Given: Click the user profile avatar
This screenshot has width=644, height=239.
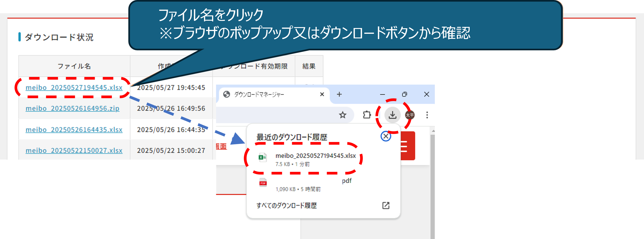Looking at the screenshot, I should (410, 115).
